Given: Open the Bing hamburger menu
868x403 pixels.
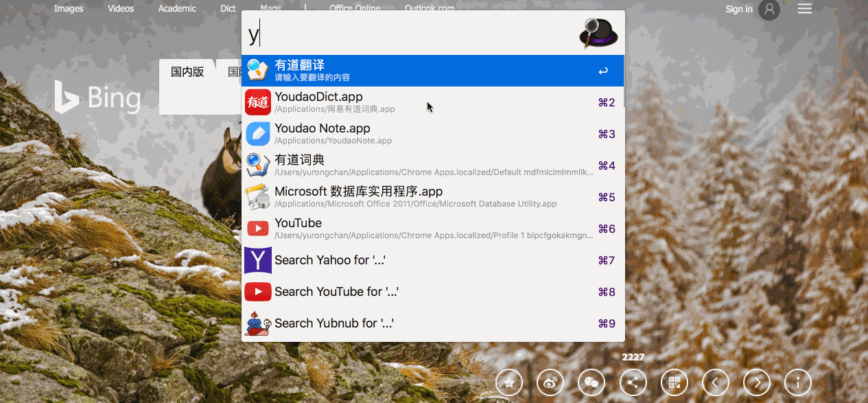Looking at the screenshot, I should tap(805, 8).
